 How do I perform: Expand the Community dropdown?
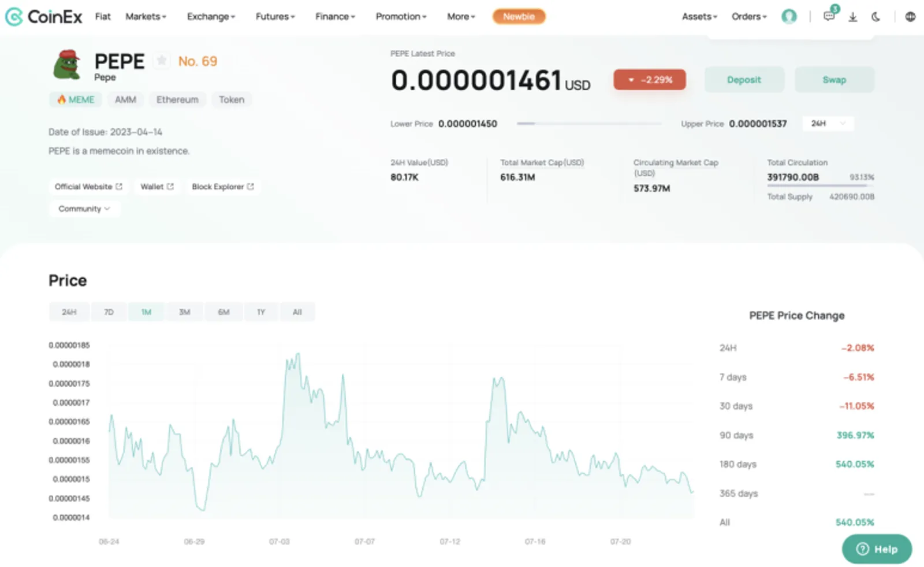[84, 209]
